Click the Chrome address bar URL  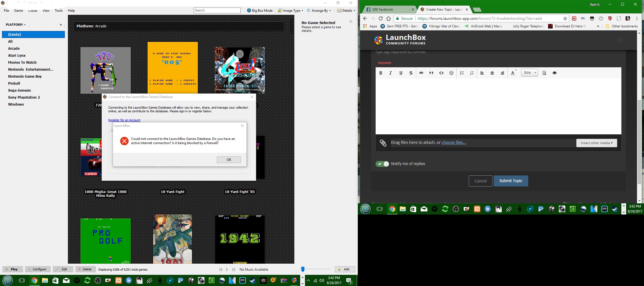(x=479, y=18)
